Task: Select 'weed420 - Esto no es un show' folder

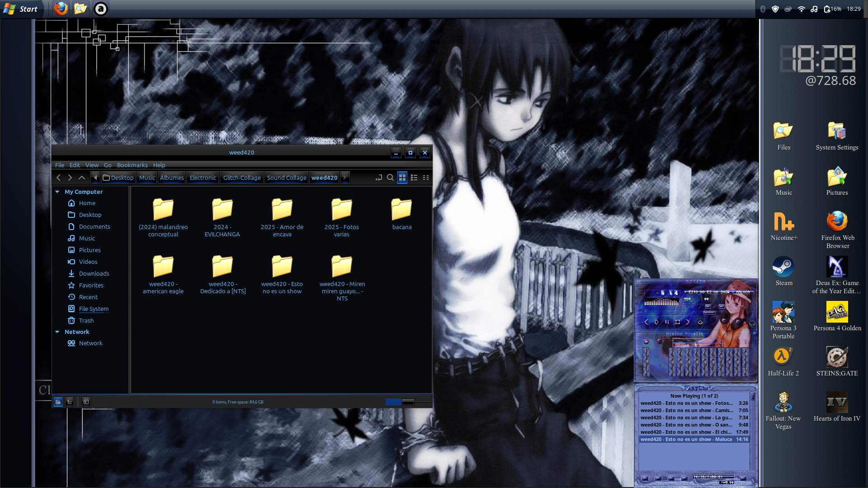Action: pyautogui.click(x=282, y=275)
